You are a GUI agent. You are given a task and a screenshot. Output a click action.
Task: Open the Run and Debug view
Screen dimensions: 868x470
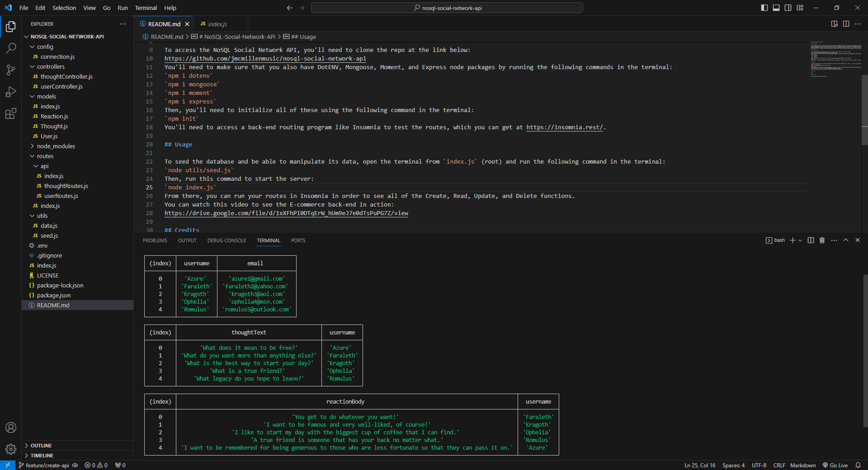point(11,92)
